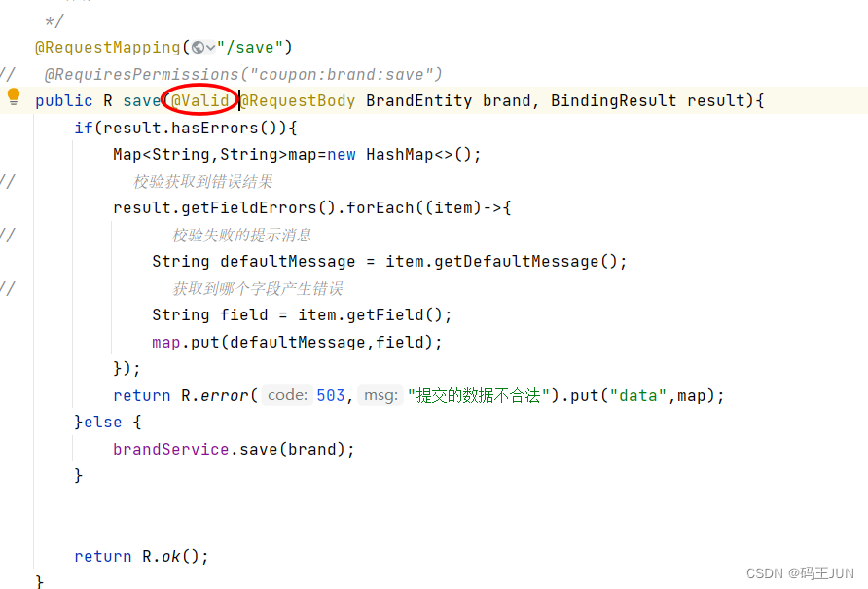Viewport: 868px width, 589px height.
Task: Click the @RequestMapping annotation
Action: [x=107, y=48]
